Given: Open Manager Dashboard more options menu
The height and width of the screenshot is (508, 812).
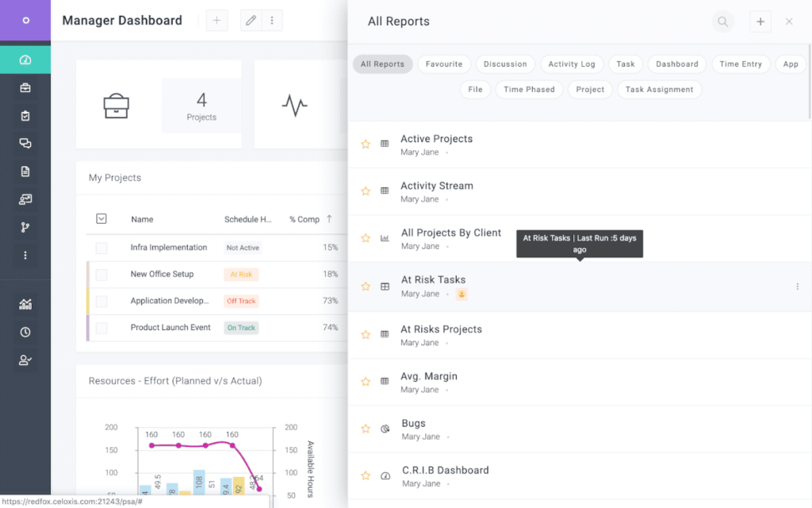Looking at the screenshot, I should pyautogui.click(x=272, y=21).
